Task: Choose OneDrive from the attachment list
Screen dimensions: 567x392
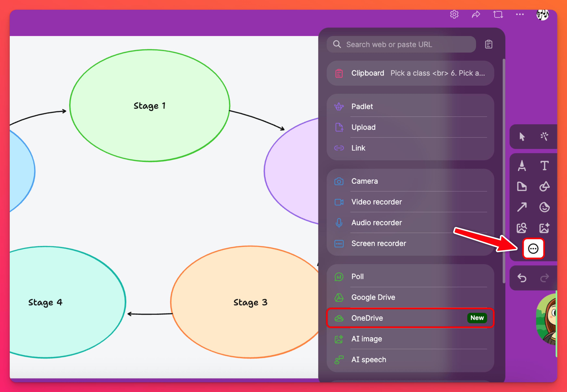Action: pyautogui.click(x=410, y=318)
